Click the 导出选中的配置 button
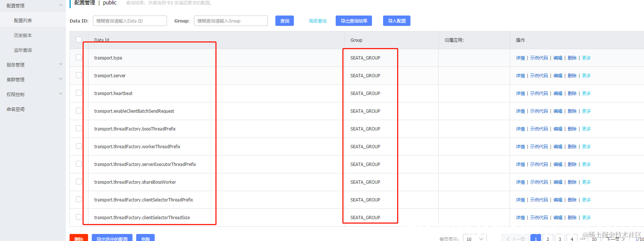The height and width of the screenshot is (241, 644). [112, 238]
